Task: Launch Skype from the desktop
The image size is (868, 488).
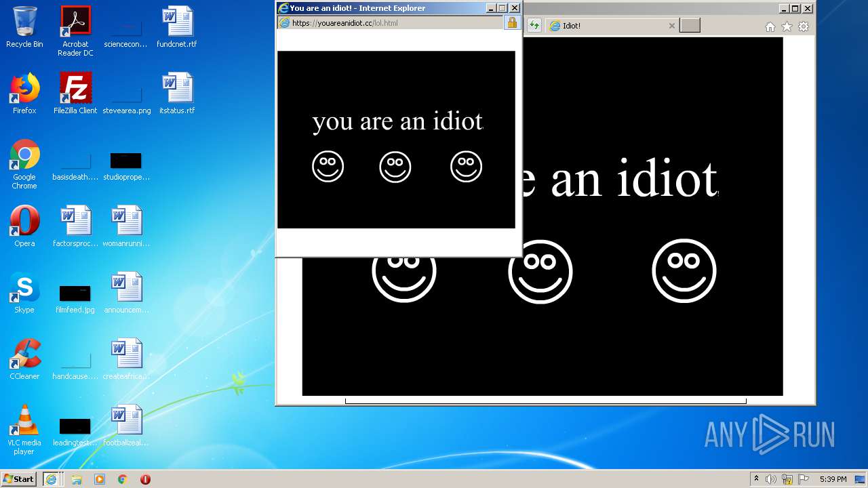Action: point(24,293)
